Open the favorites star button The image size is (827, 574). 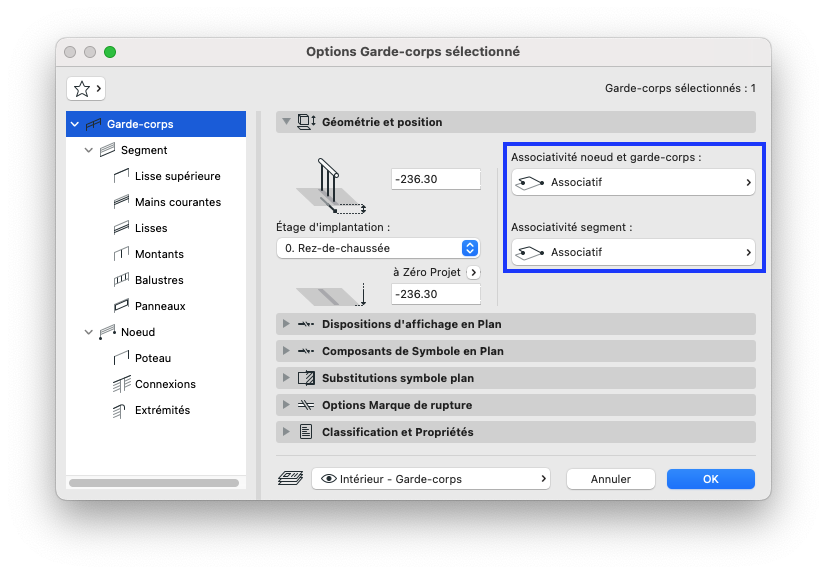[x=86, y=89]
